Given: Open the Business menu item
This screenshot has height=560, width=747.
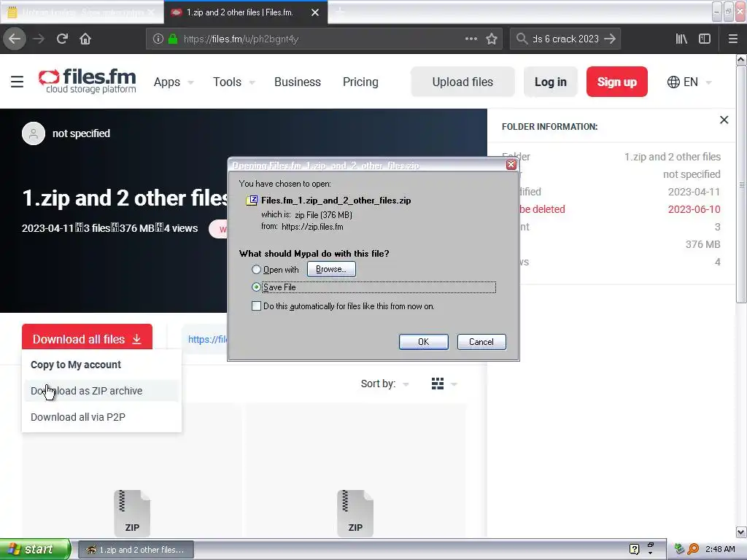Looking at the screenshot, I should (x=298, y=82).
